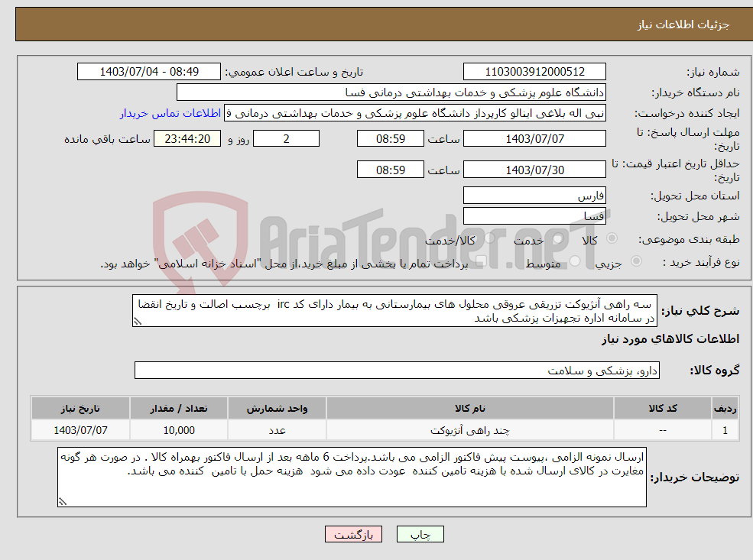Viewport: 753px width, 560px height.
Task: Click the بازگشت (back) button
Action: [353, 535]
